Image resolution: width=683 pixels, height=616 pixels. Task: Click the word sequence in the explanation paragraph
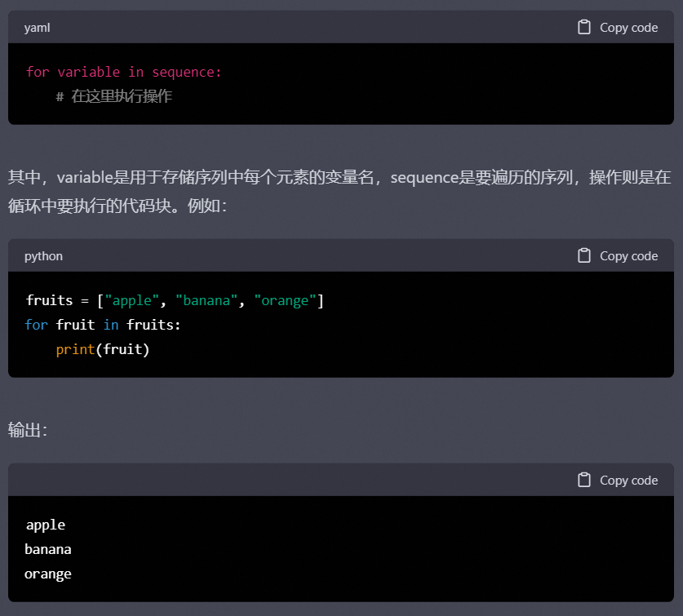pos(424,178)
